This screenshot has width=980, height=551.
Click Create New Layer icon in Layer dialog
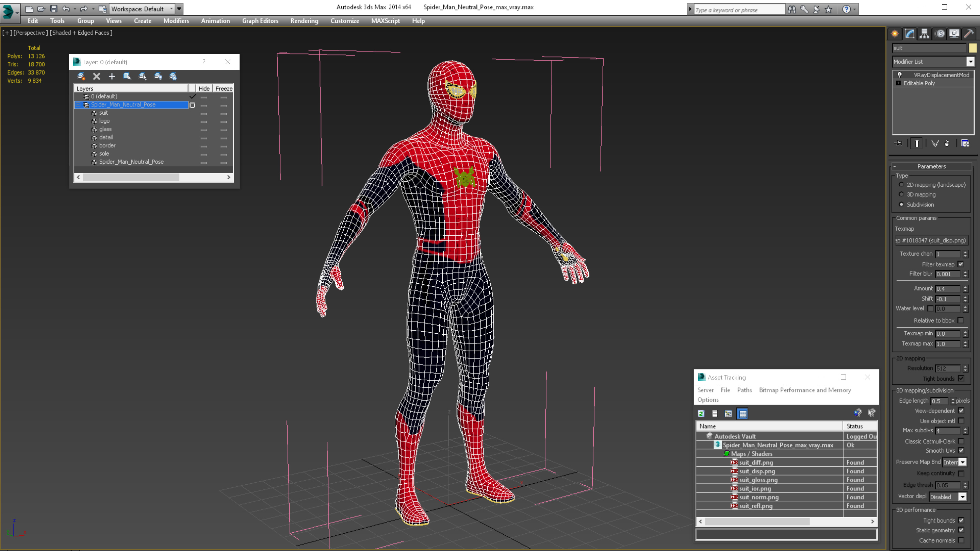tap(81, 77)
